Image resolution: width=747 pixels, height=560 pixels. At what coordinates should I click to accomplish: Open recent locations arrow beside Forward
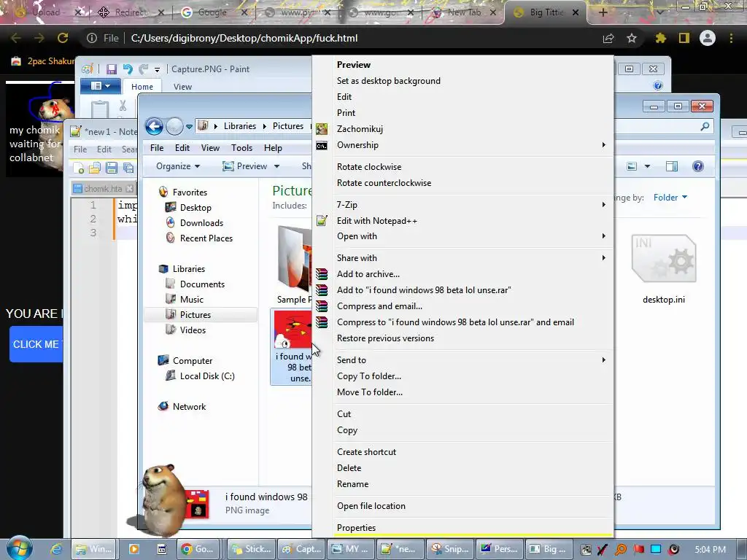tap(189, 127)
